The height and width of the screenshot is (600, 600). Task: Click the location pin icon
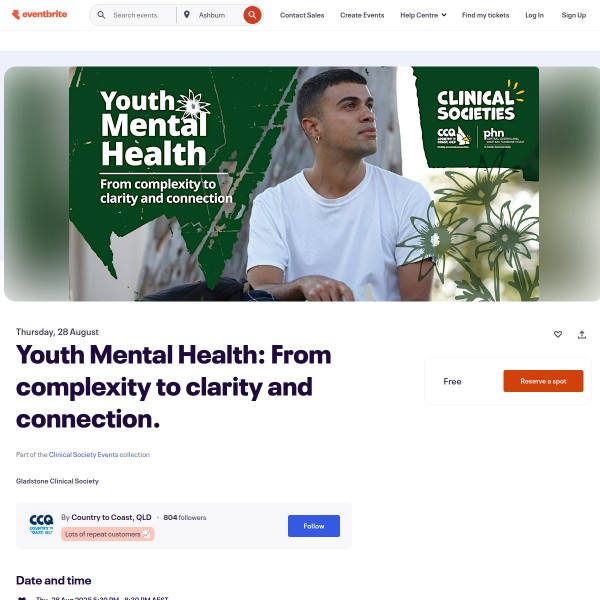click(x=187, y=15)
